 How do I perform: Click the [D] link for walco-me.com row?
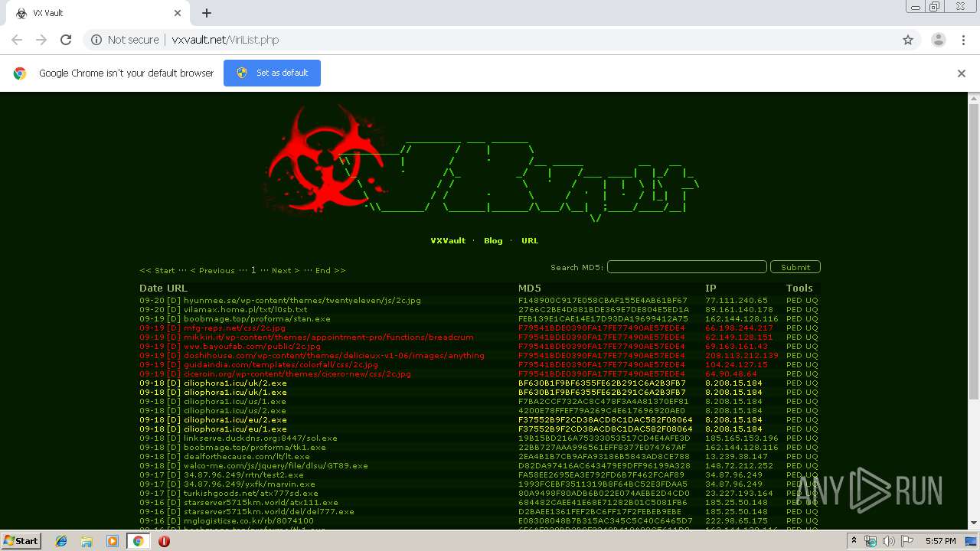[173, 466]
